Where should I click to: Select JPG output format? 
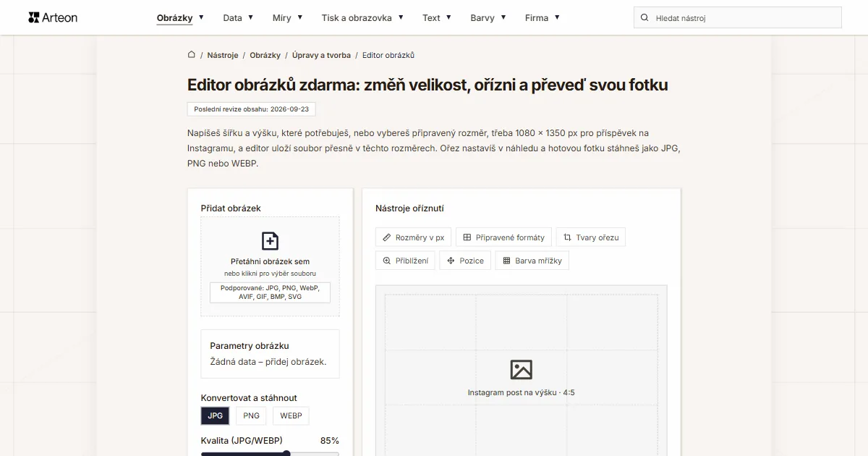coord(215,415)
